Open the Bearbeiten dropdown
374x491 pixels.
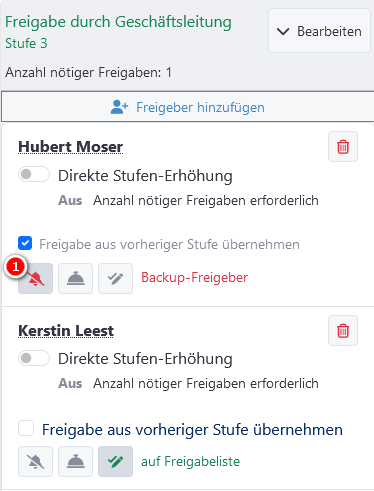coord(319,31)
